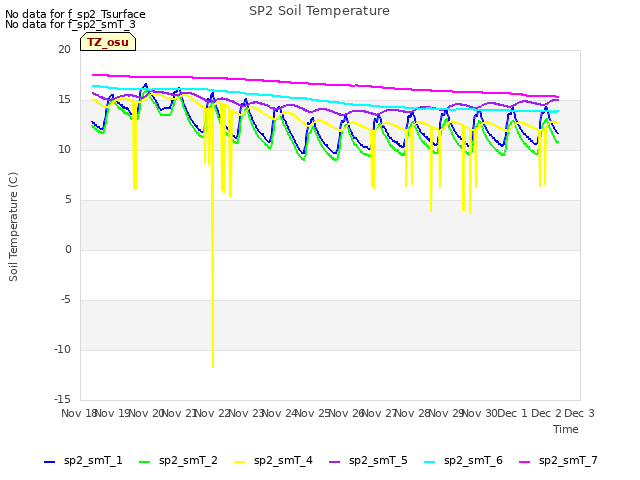This screenshot has width=640, height=480.
Task: Click the TZ_osu annotation label
Action: [x=108, y=42]
